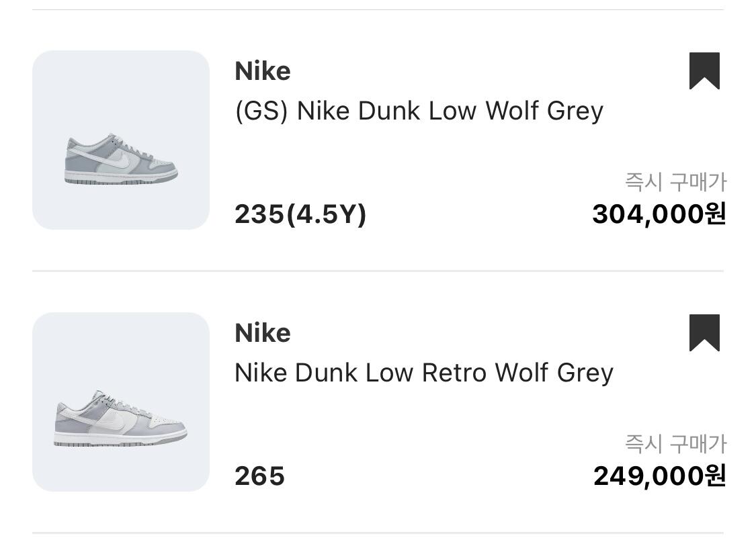This screenshot has height=540, width=756.
Task: Click the word "Retro" in the second title
Action: click(454, 373)
